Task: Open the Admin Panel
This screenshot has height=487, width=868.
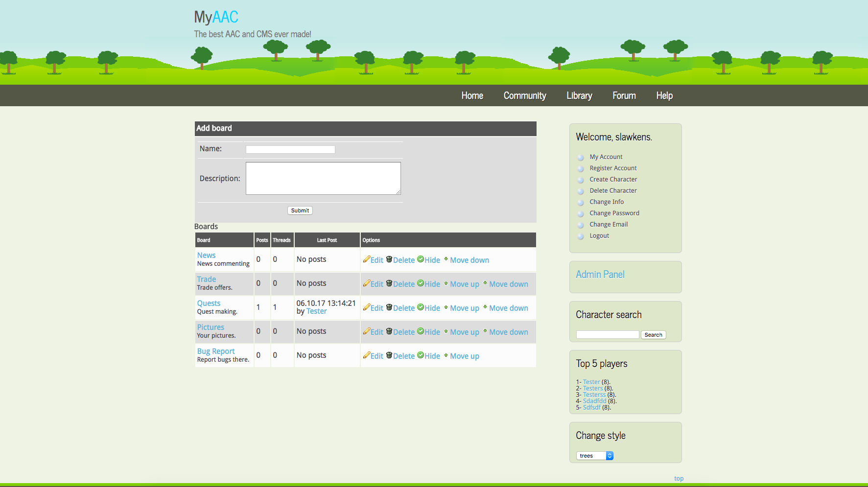Action: point(600,275)
